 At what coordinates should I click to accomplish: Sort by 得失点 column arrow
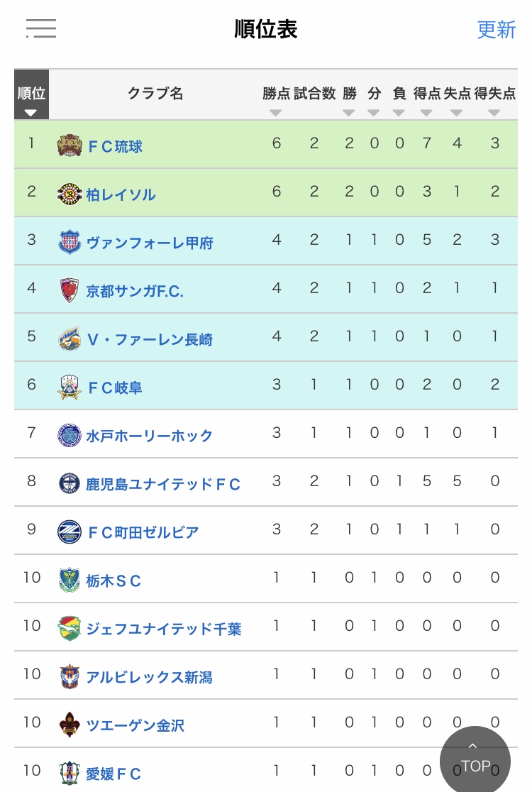(x=494, y=112)
